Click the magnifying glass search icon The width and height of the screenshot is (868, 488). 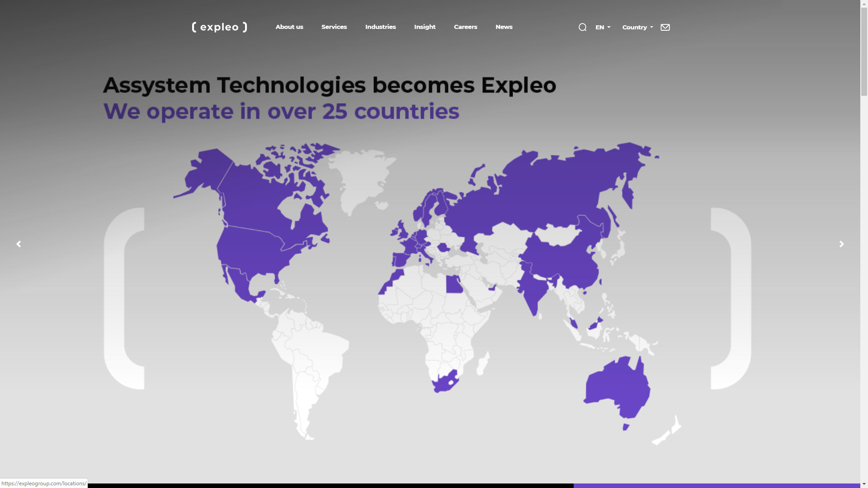pyautogui.click(x=582, y=27)
